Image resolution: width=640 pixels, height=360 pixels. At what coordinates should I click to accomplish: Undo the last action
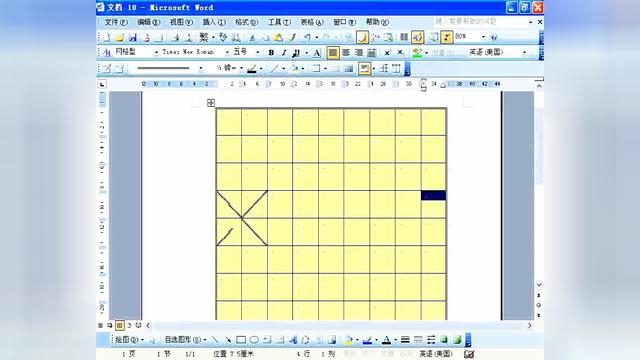(307, 38)
